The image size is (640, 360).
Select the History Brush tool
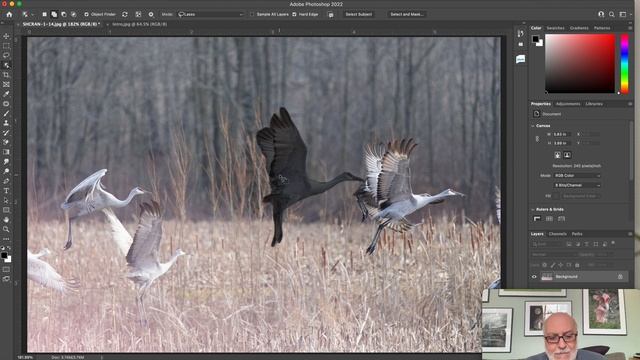(x=6, y=133)
